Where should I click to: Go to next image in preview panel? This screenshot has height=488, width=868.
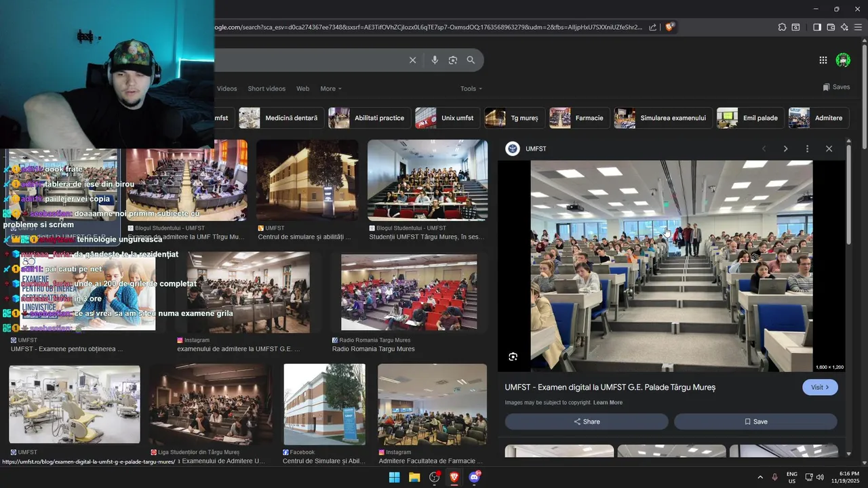785,148
